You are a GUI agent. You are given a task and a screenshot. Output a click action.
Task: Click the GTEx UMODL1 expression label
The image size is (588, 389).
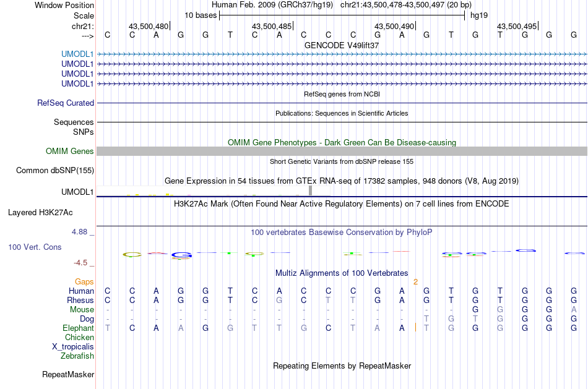[77, 192]
